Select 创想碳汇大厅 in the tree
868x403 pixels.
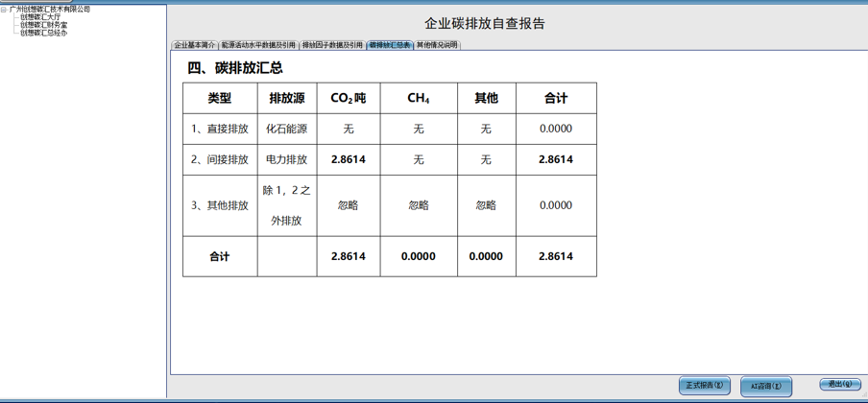pos(40,17)
